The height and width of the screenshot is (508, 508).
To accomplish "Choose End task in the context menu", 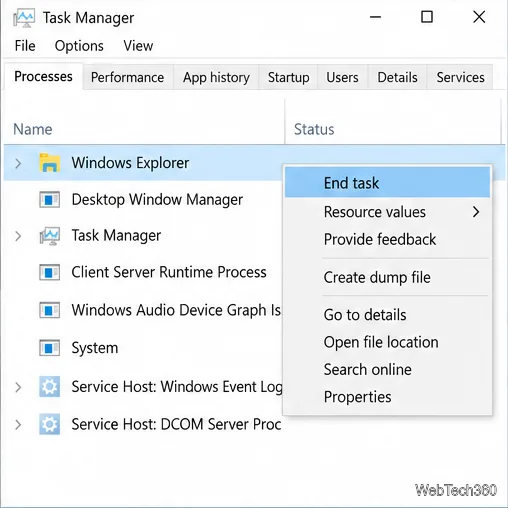I will 387,183.
